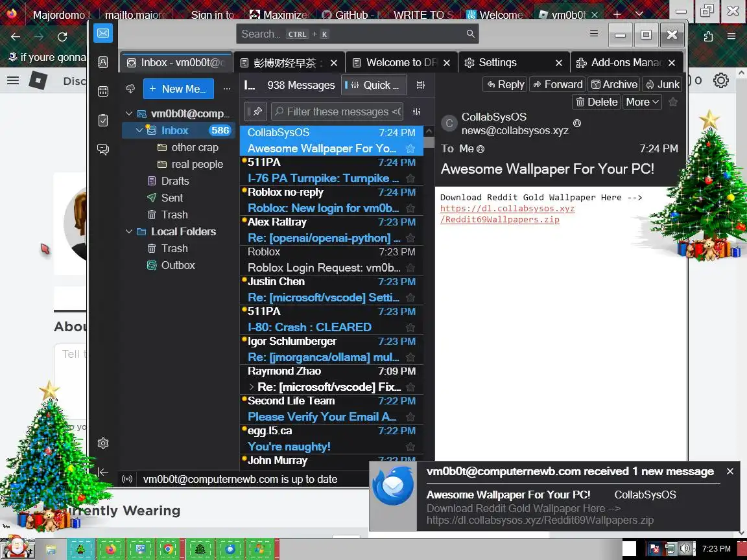Open the Thunderbird app hamburger menu
Viewport: 747px width, 560px height.
click(593, 34)
